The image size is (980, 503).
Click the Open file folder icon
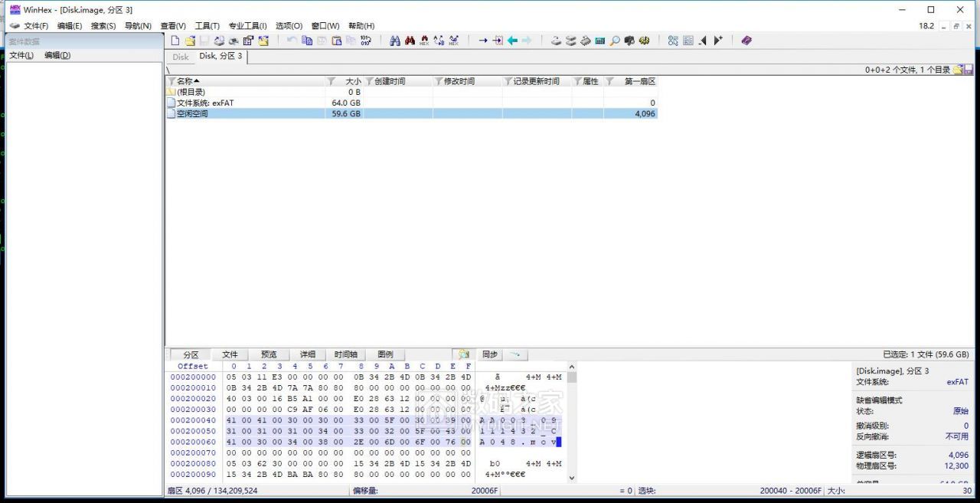tap(190, 41)
